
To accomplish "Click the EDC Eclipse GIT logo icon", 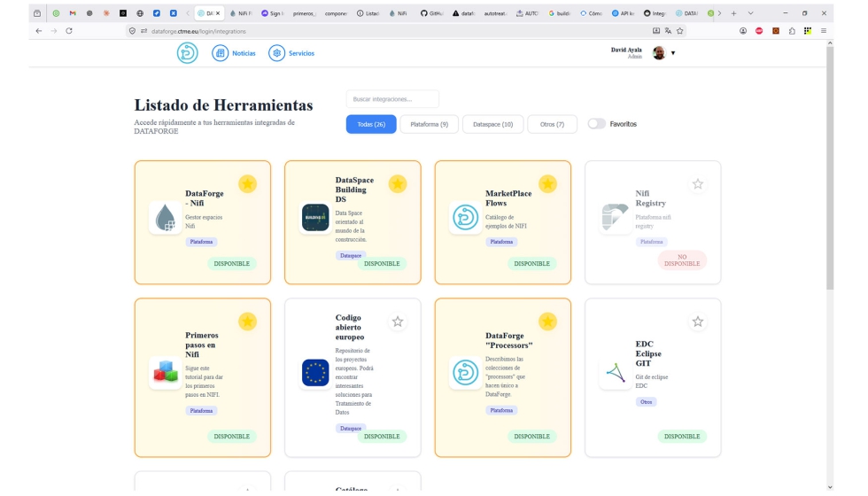I will [615, 373].
